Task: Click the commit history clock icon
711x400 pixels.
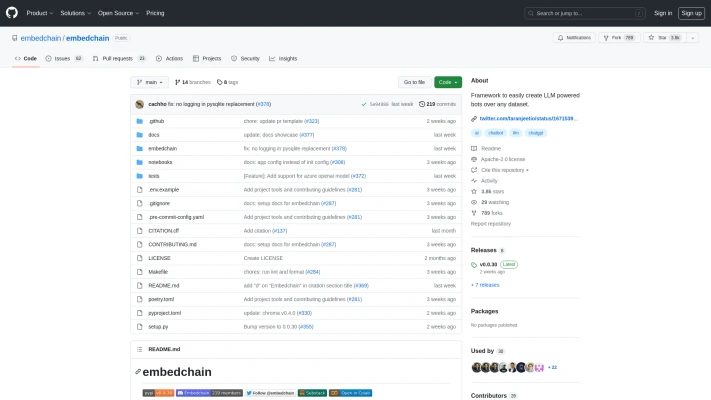Action: pos(422,104)
